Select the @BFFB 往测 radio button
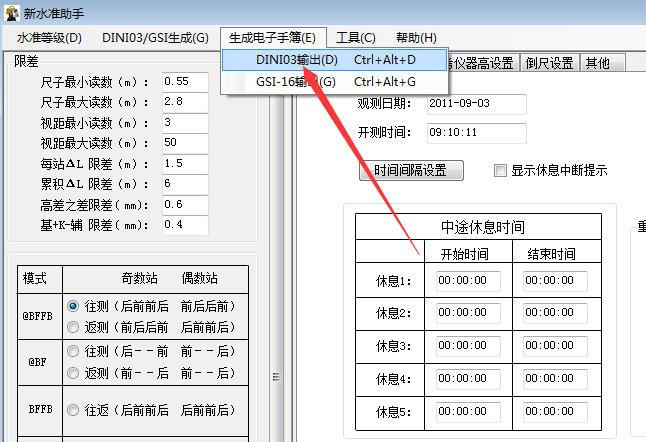 tap(72, 306)
